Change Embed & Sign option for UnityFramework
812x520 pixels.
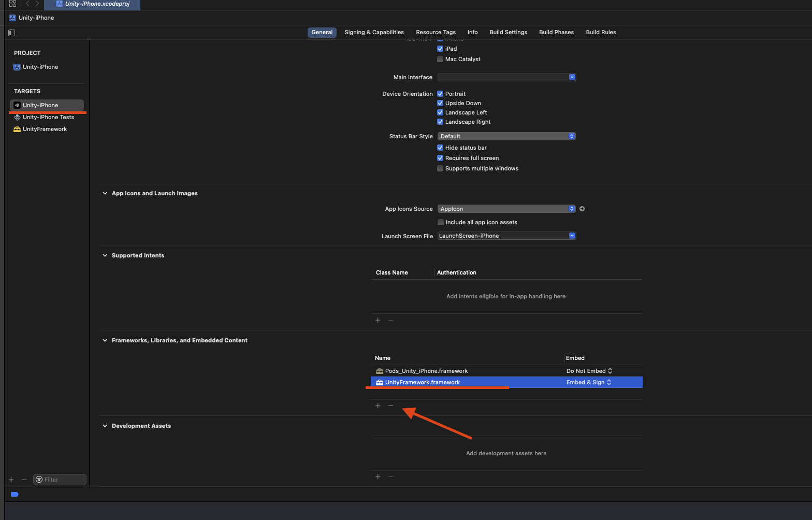coord(589,382)
